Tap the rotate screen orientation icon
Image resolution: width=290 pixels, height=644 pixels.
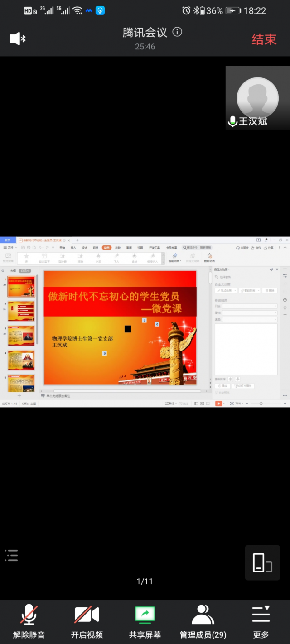[262, 562]
